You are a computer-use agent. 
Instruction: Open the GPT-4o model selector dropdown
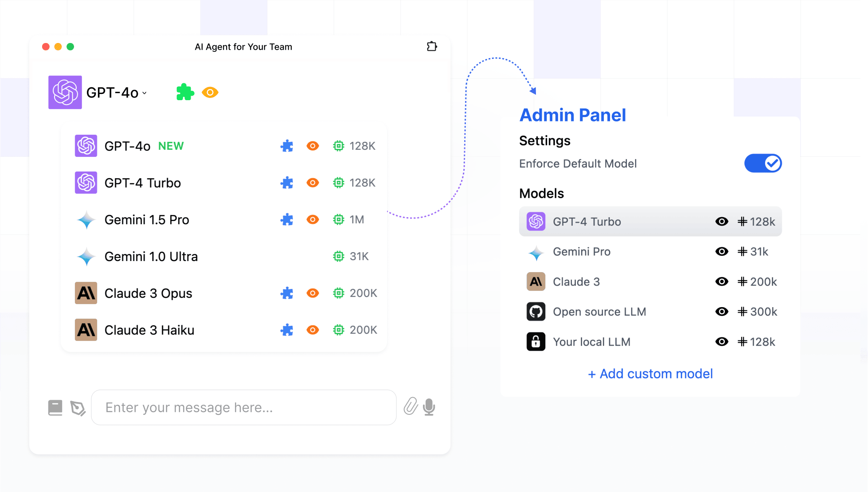click(117, 93)
